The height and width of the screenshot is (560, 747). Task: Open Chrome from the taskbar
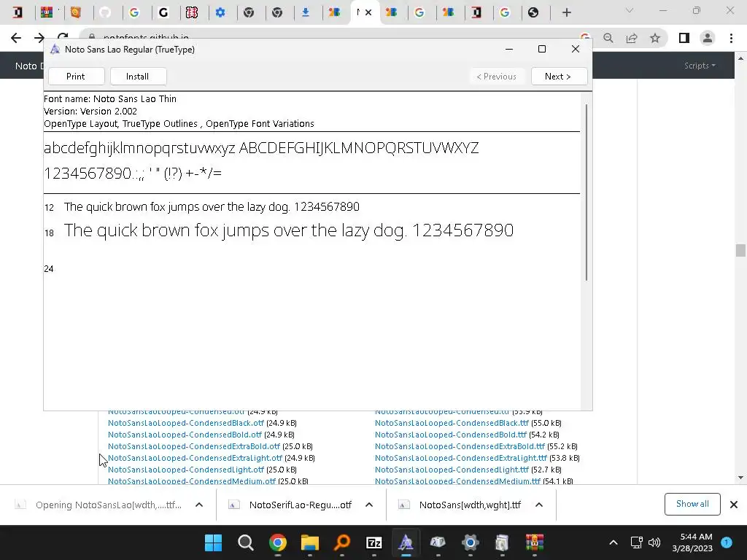point(277,542)
